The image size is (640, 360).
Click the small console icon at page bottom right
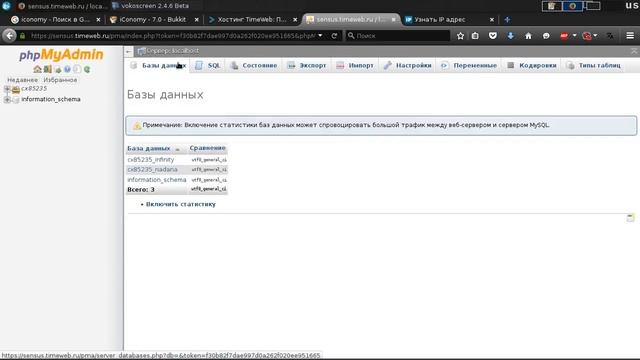coord(630,218)
